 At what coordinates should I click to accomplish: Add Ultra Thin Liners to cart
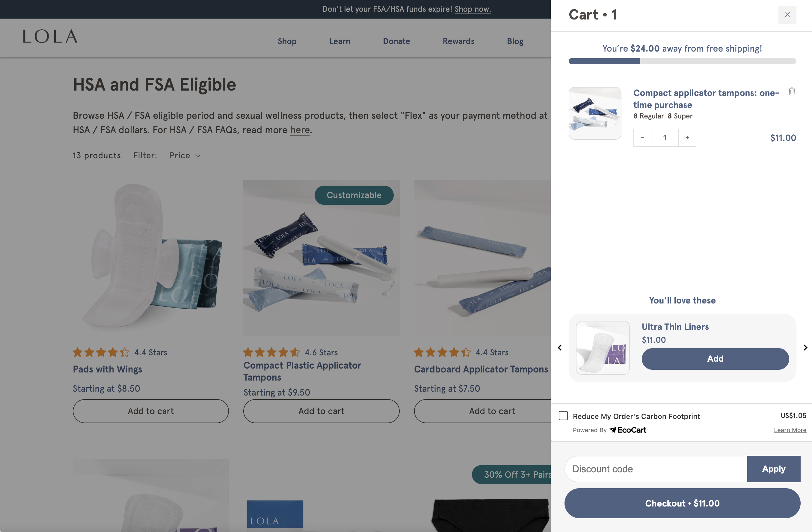715,359
